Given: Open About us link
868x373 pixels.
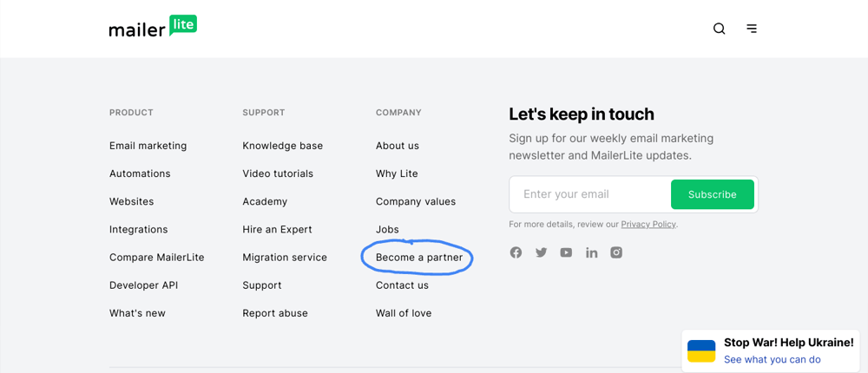Looking at the screenshot, I should [x=398, y=146].
